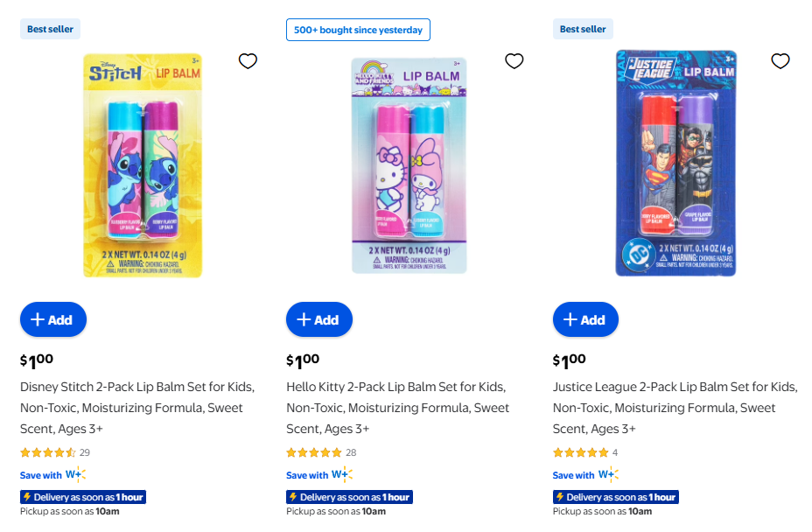Screen dimensions: 812x532
Task: Click Best seller badge above Stitch lip balm
Action: click(x=50, y=29)
